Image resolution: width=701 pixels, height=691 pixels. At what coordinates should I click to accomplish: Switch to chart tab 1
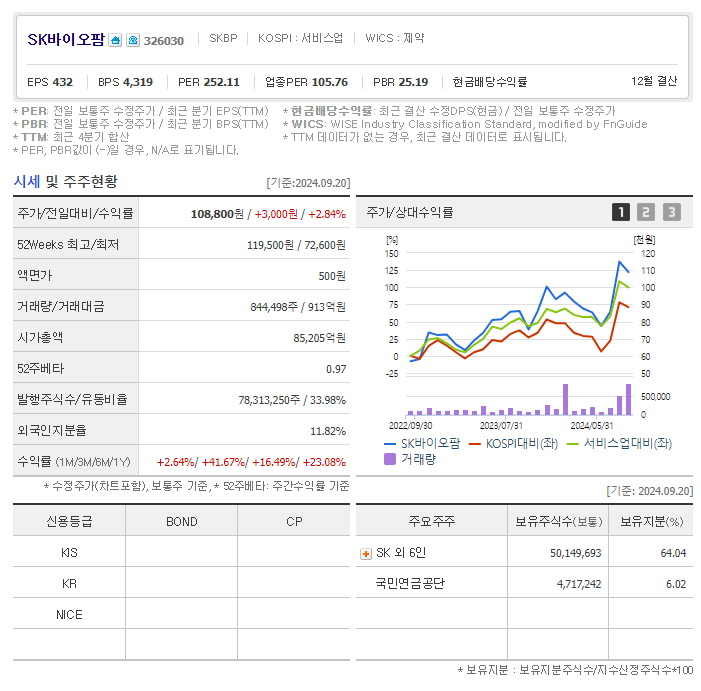pyautogui.click(x=621, y=212)
